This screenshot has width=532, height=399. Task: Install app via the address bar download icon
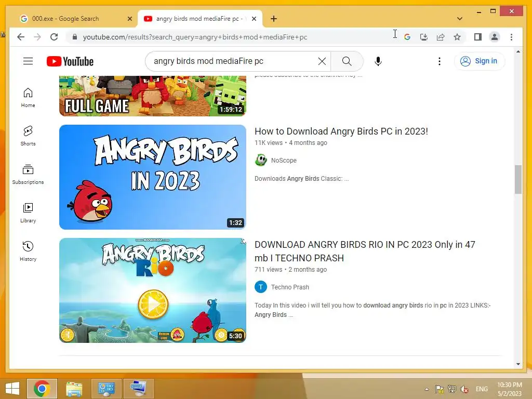tap(424, 37)
